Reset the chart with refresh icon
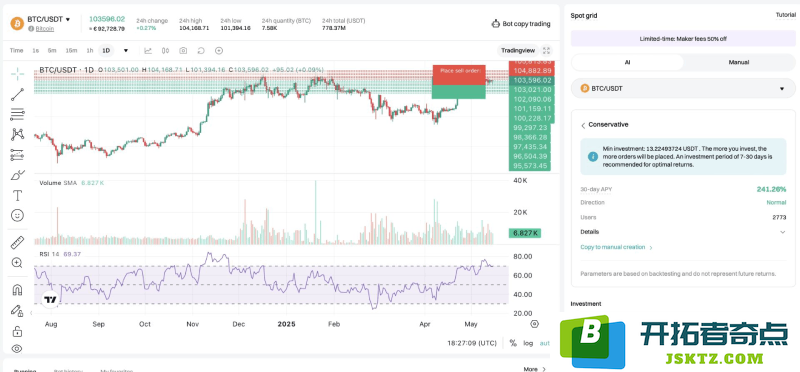The width and height of the screenshot is (800, 372). tap(201, 51)
